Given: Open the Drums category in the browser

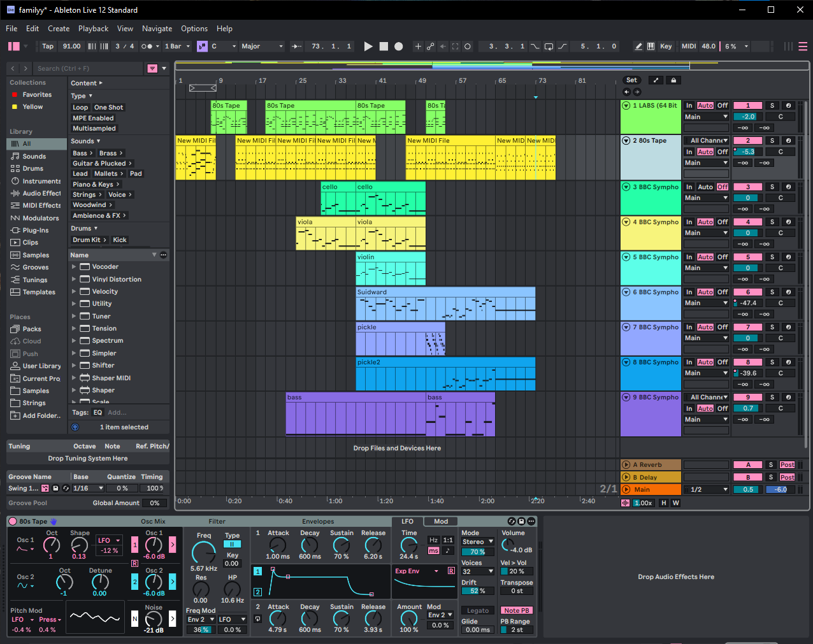Looking at the screenshot, I should pos(33,168).
